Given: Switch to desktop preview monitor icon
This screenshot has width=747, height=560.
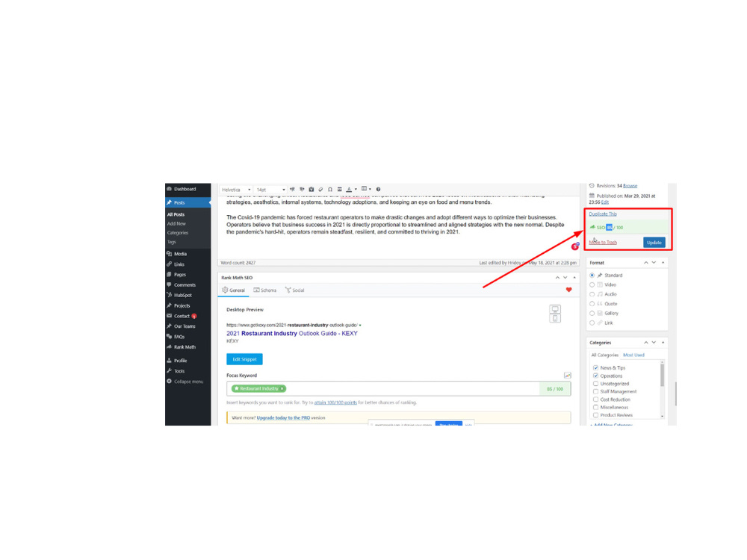Looking at the screenshot, I should [x=555, y=310].
